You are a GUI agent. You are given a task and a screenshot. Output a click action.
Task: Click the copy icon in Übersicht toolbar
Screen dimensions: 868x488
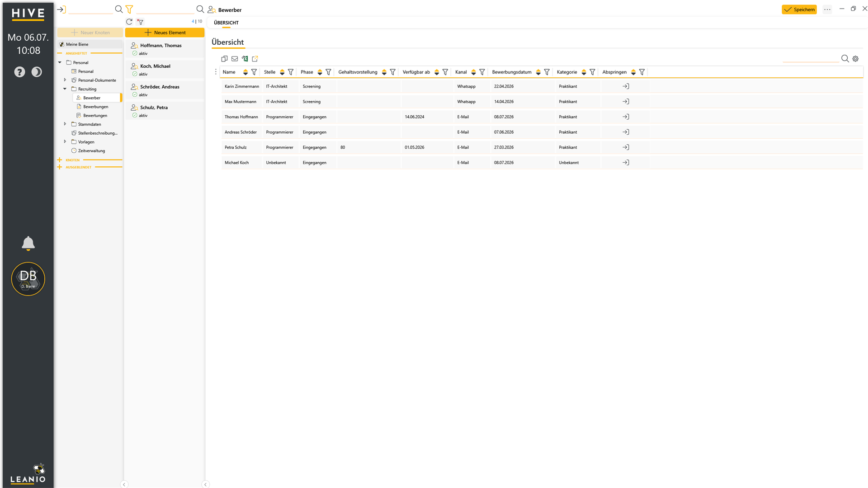tap(224, 59)
